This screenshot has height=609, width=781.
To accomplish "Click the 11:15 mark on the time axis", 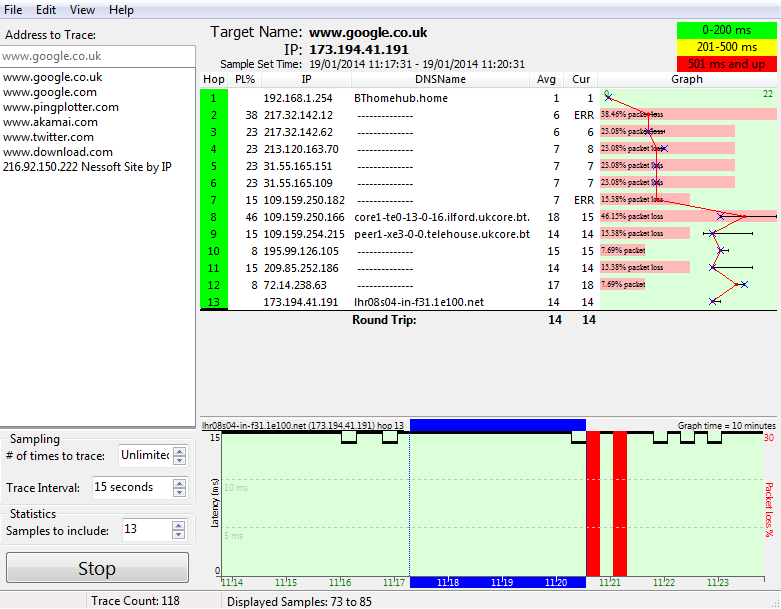I will coord(286,582).
